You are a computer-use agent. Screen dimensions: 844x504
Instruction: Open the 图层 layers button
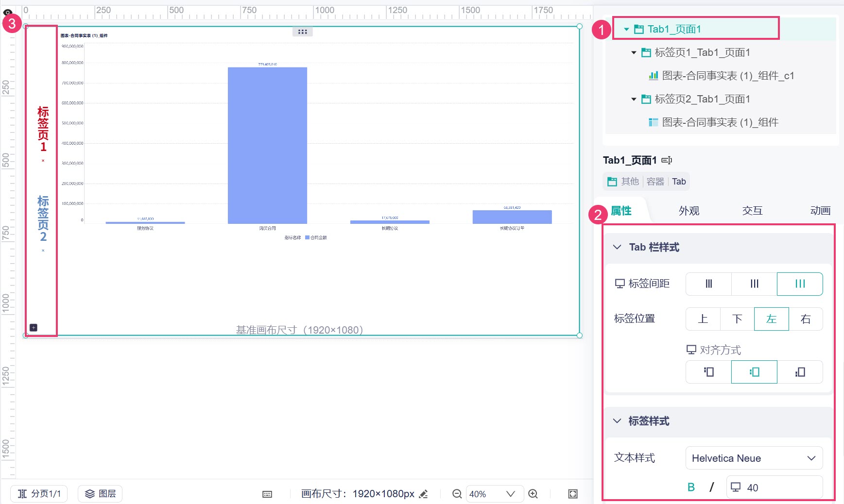pyautogui.click(x=100, y=494)
